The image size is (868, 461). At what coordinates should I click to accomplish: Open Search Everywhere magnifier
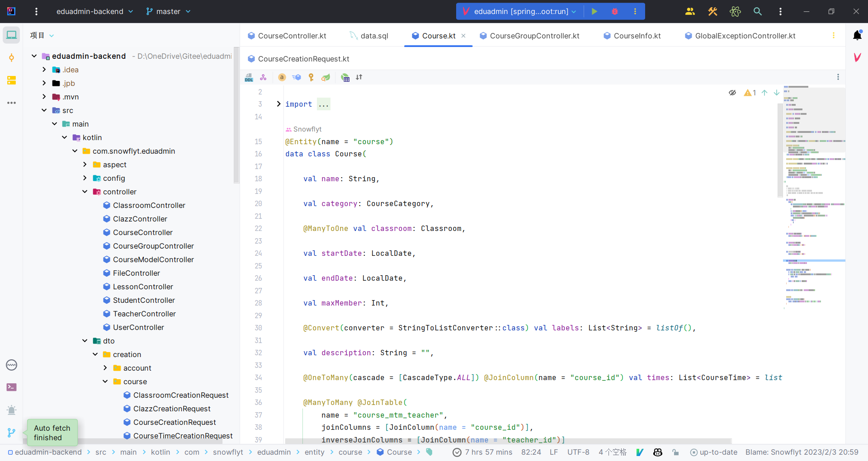pyautogui.click(x=758, y=11)
